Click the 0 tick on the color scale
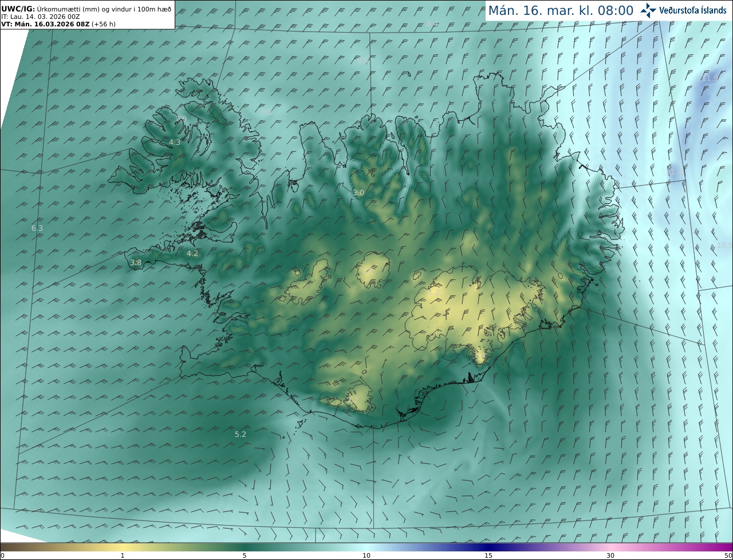The height and width of the screenshot is (560, 733). click(2, 555)
